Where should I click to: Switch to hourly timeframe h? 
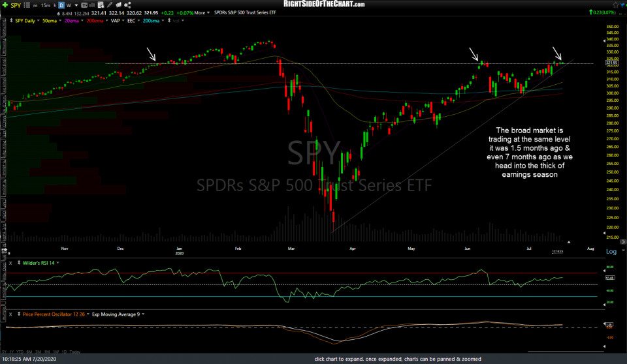(55, 5)
